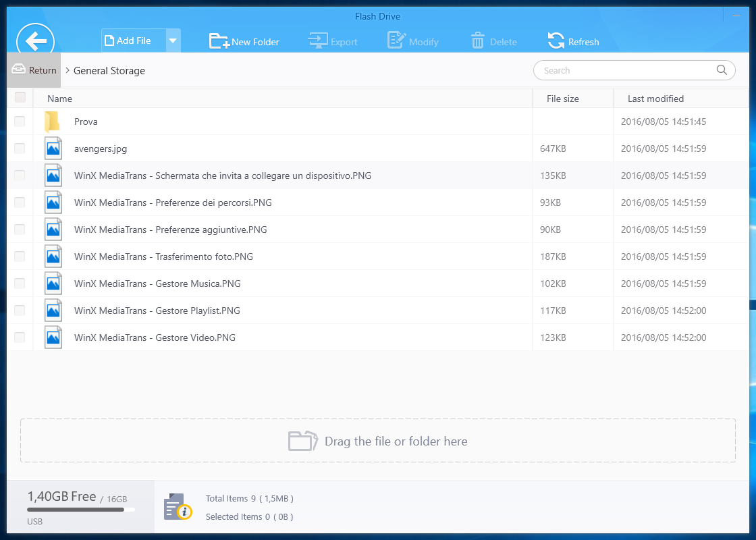The height and width of the screenshot is (540, 756).
Task: Sort by Name column header
Action: point(283,99)
